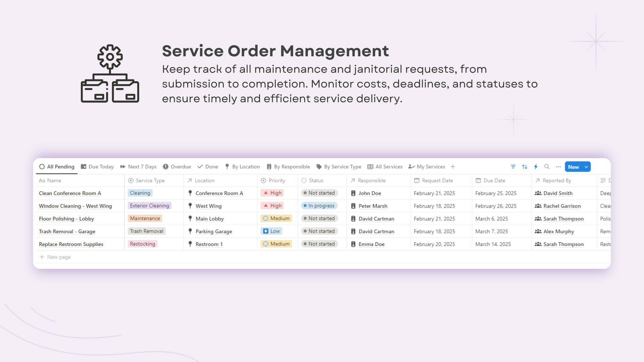Click the pin icon beside Parking Garage
This screenshot has height=362, width=644.
(x=190, y=231)
